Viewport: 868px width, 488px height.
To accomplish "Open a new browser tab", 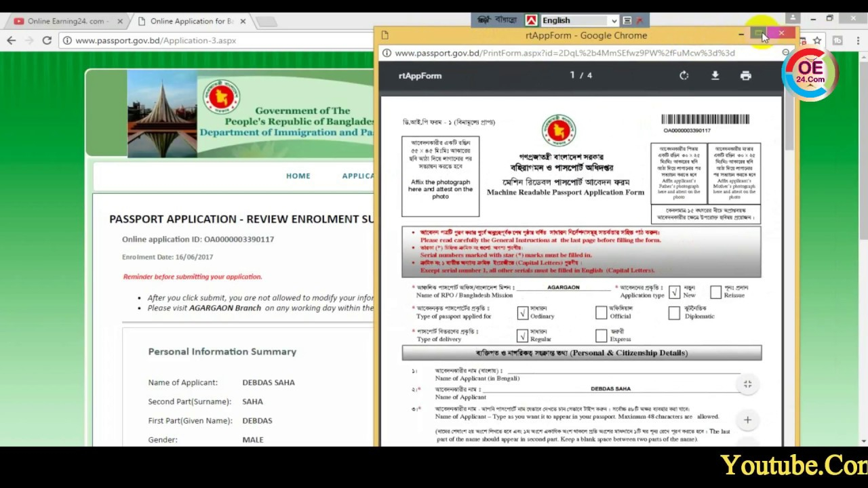I will (x=266, y=21).
